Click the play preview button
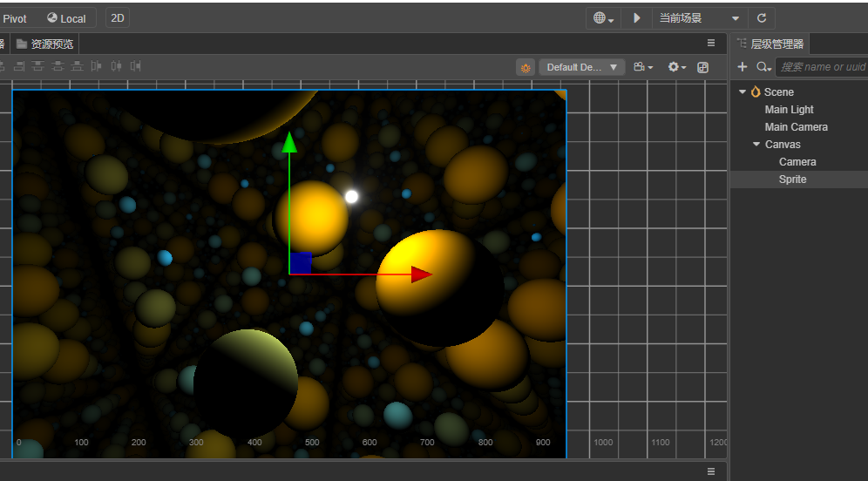This screenshot has height=481, width=868. tap(637, 18)
